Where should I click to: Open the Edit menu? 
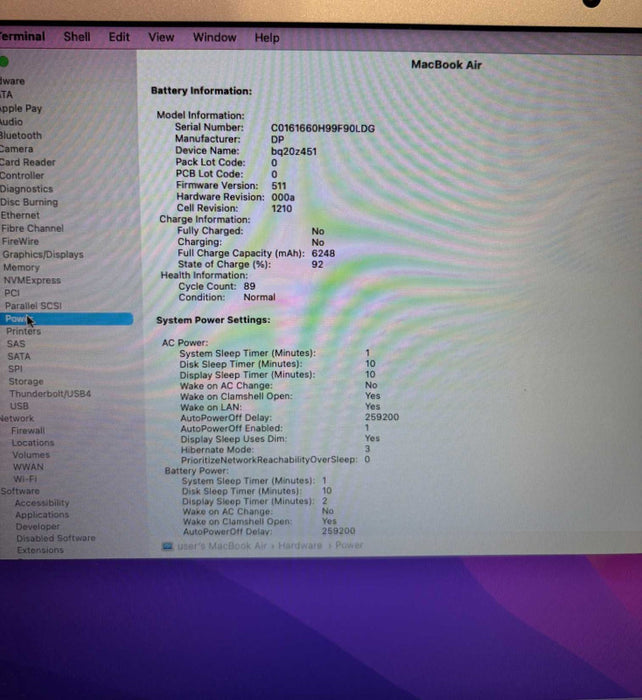point(119,37)
